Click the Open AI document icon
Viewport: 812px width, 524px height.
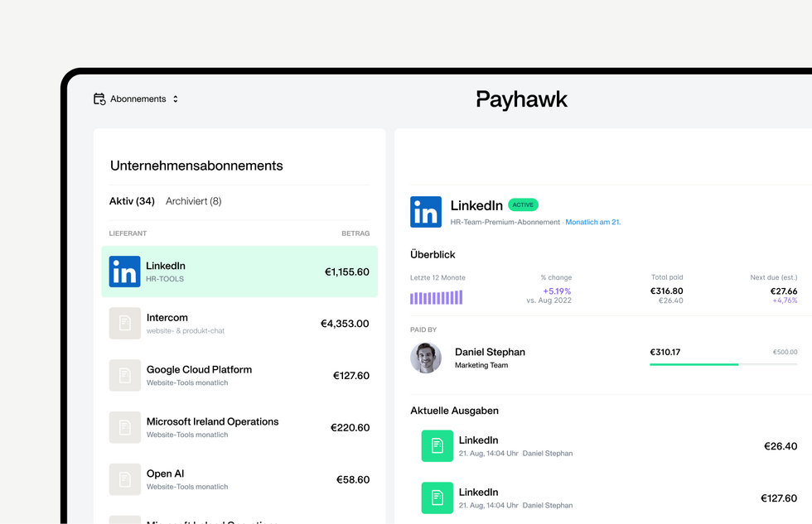point(125,479)
